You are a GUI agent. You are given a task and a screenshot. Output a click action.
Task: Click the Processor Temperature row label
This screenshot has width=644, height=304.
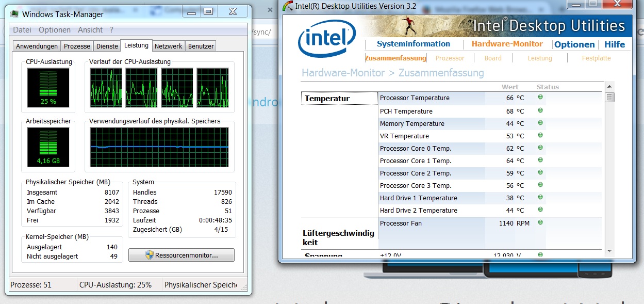pyautogui.click(x=415, y=98)
